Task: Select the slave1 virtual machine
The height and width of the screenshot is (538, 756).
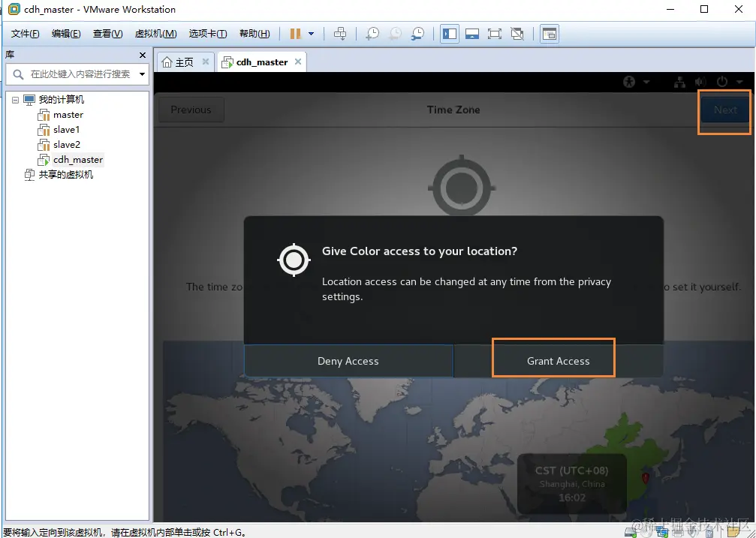Action: click(x=67, y=130)
